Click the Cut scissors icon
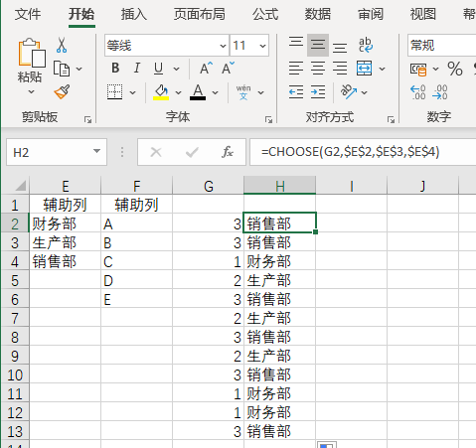This screenshot has height=448, width=476. click(62, 45)
